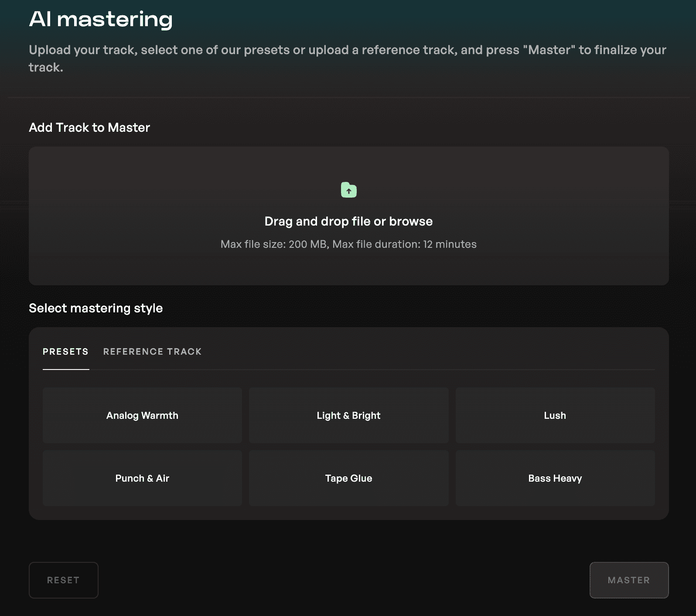Choose the Light & Bright preset

[x=348, y=415]
